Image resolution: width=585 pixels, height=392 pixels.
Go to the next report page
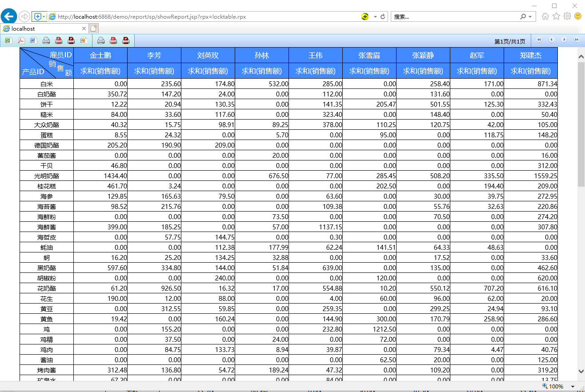pyautogui.click(x=564, y=40)
